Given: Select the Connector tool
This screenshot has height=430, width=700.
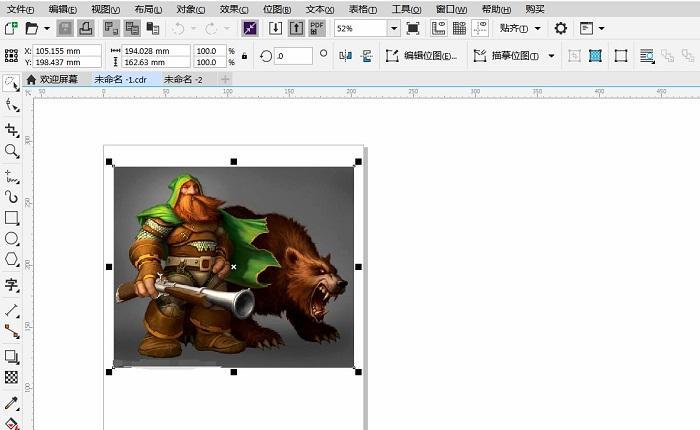Looking at the screenshot, I should click(x=11, y=331).
